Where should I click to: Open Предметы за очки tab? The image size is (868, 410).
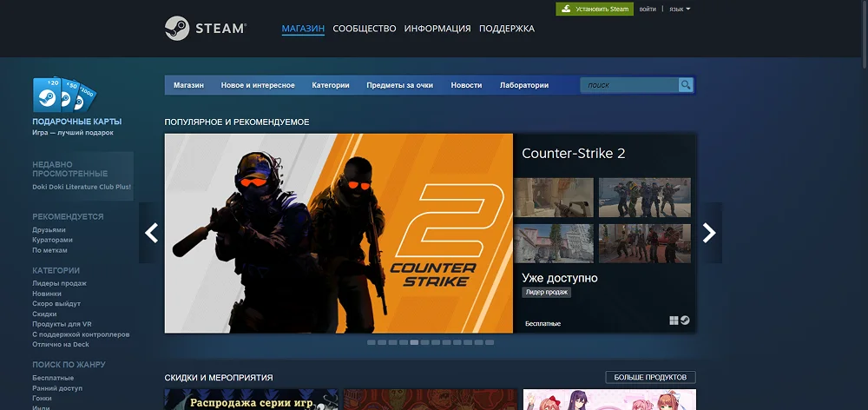[x=399, y=85]
